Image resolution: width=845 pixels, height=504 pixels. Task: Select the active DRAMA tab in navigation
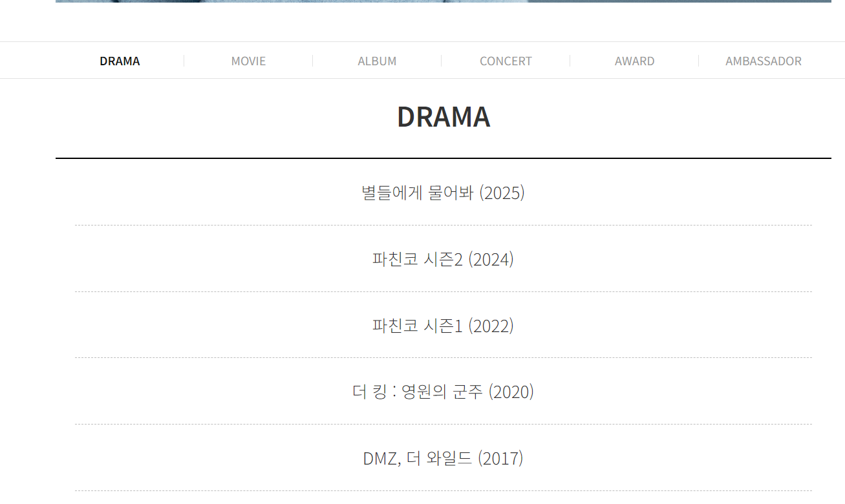tap(120, 61)
